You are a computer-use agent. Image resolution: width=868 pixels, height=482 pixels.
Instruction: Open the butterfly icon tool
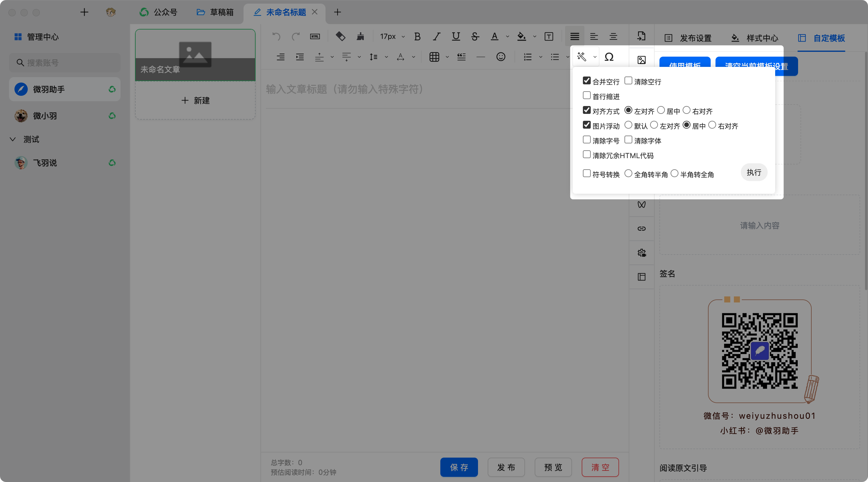coord(642,205)
